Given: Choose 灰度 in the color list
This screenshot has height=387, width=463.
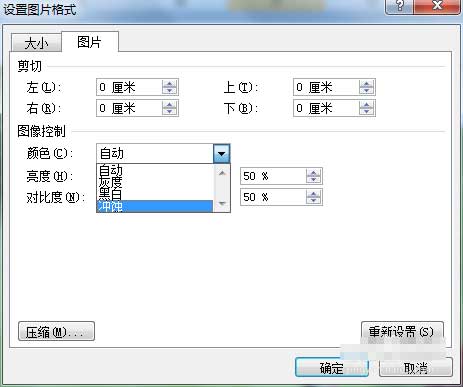Looking at the screenshot, I should point(155,182).
